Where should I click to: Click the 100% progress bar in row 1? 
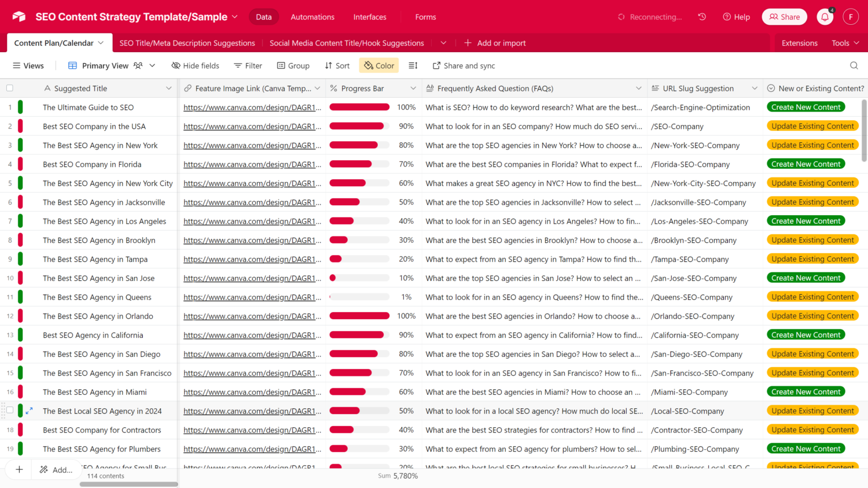359,107
